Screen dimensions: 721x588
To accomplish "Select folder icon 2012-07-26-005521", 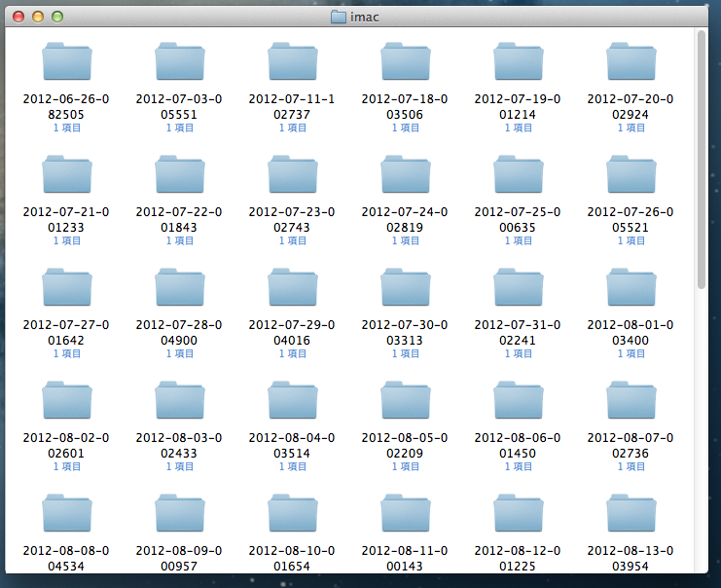I will pyautogui.click(x=631, y=174).
